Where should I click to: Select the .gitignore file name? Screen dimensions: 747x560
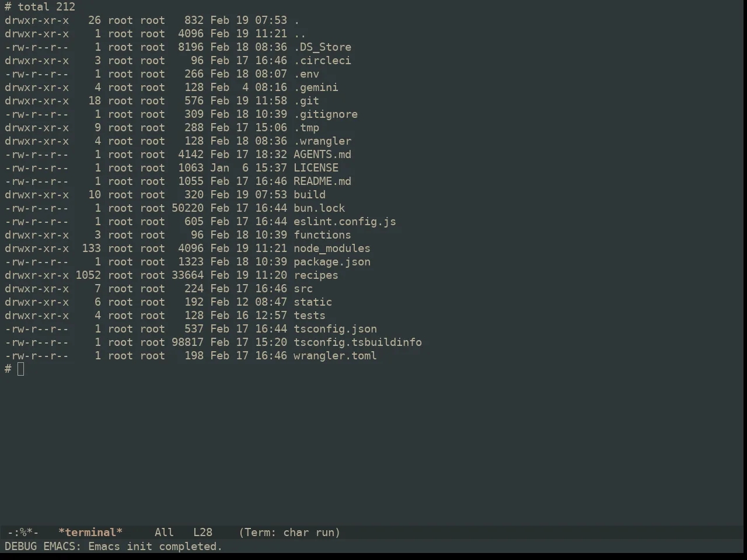[x=326, y=114]
